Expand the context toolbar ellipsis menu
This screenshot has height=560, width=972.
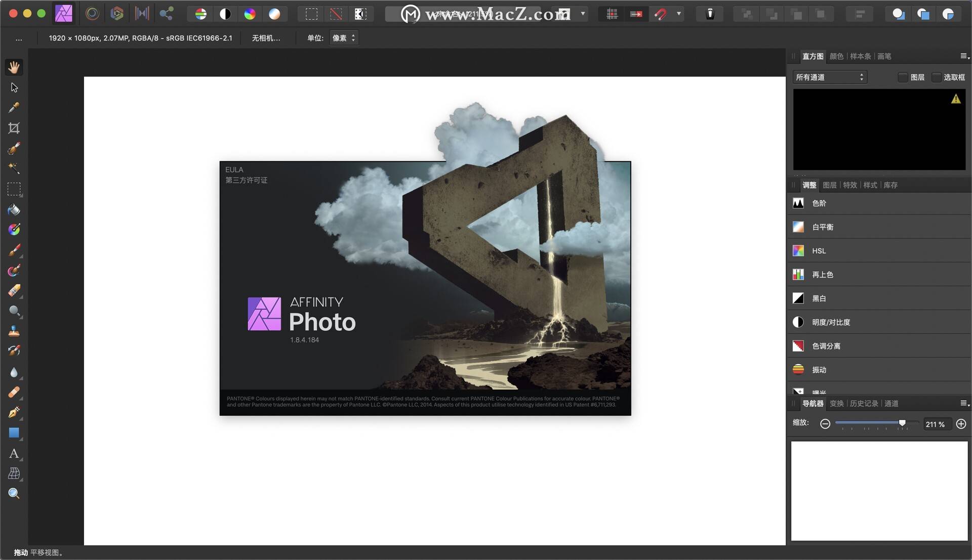[x=19, y=38]
